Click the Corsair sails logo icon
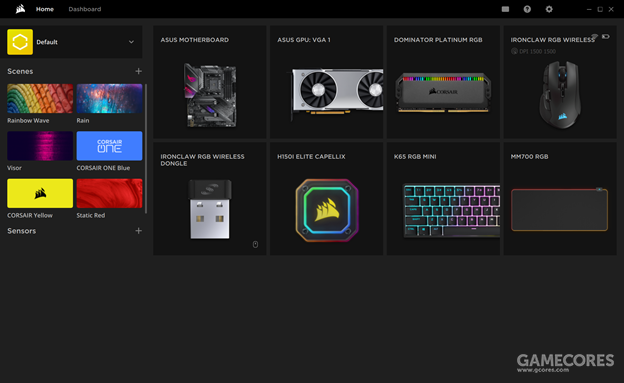624x383 pixels. tap(20, 9)
